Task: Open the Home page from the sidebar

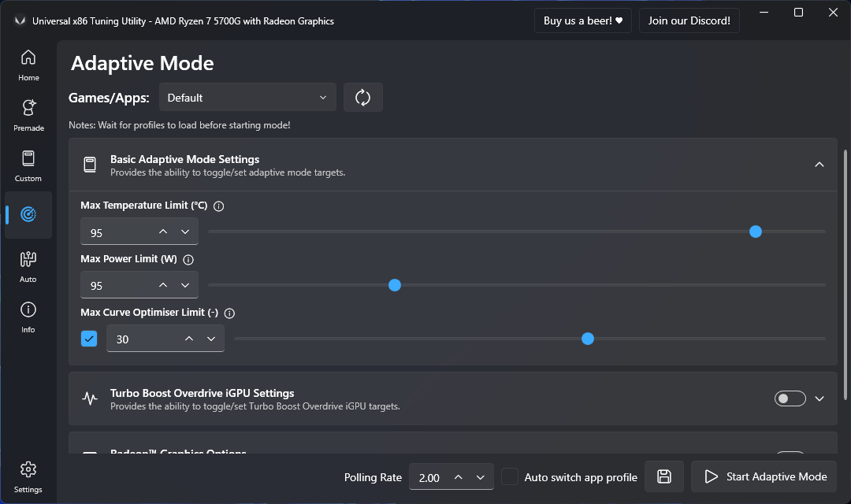Action: (x=28, y=61)
